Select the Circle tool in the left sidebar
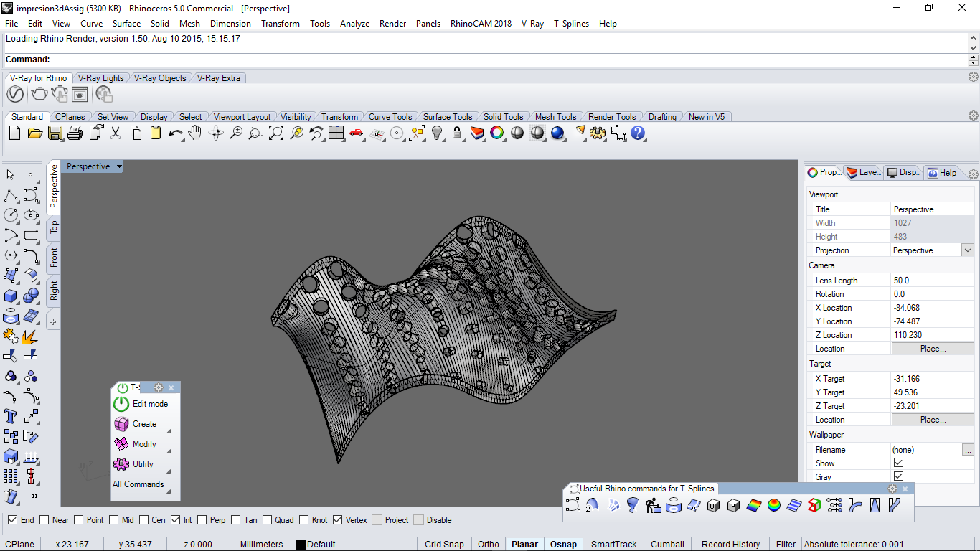980x551 pixels. click(x=11, y=215)
